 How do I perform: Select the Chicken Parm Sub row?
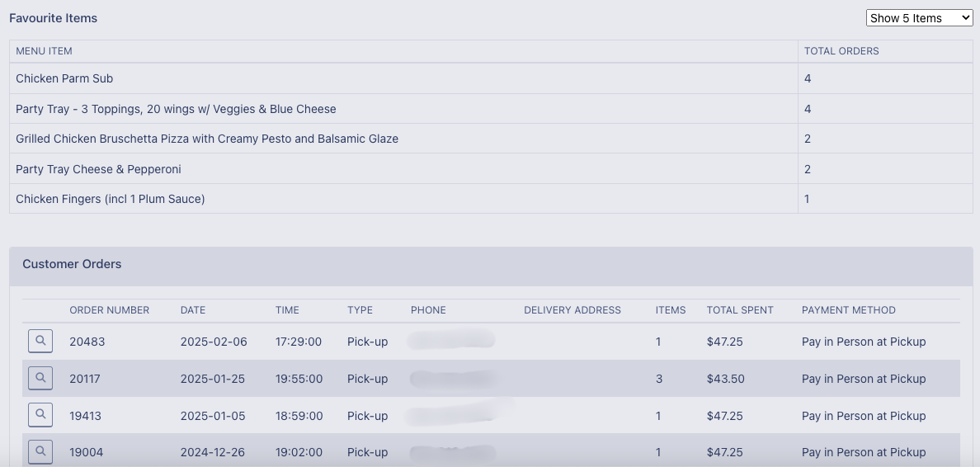pyautogui.click(x=64, y=78)
